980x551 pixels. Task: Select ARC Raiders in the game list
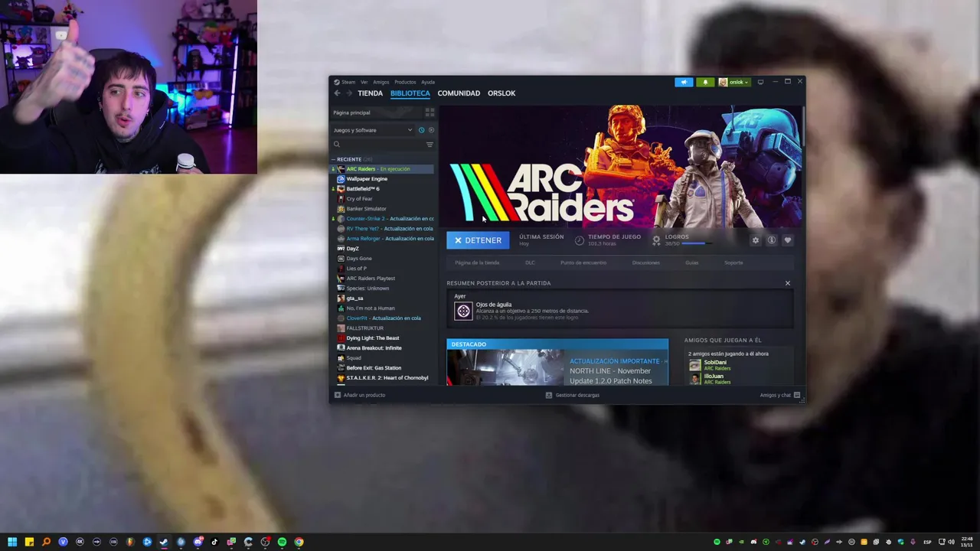tap(382, 169)
